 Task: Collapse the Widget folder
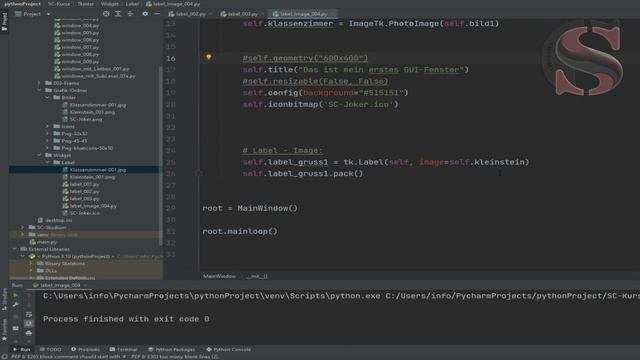39,155
